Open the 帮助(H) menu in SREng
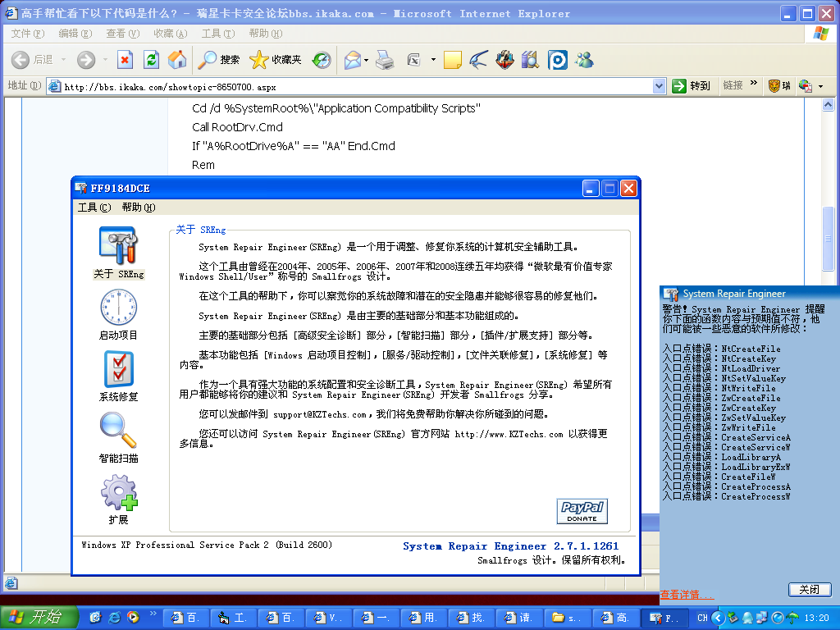Screen dimensions: 840x630 (138, 208)
